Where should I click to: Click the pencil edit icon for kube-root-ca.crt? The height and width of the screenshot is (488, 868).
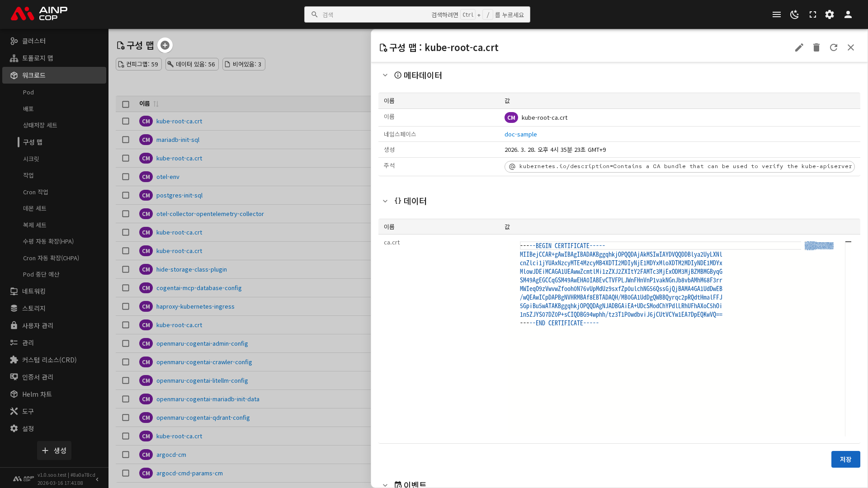coord(799,47)
